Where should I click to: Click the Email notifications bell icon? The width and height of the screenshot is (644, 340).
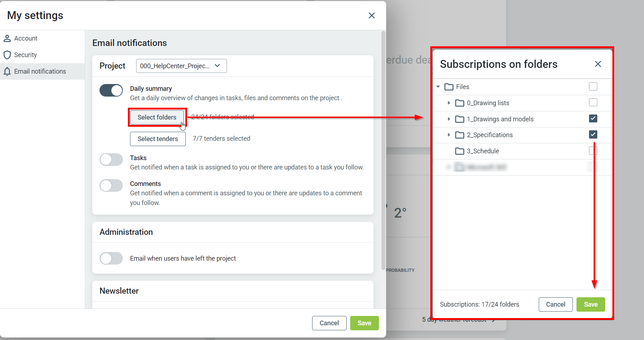7,71
